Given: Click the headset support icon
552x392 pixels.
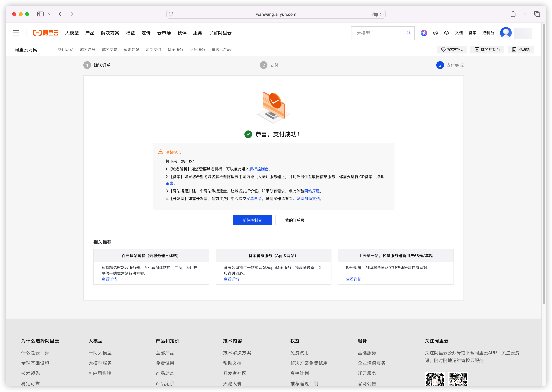Looking at the screenshot, I should (446, 33).
